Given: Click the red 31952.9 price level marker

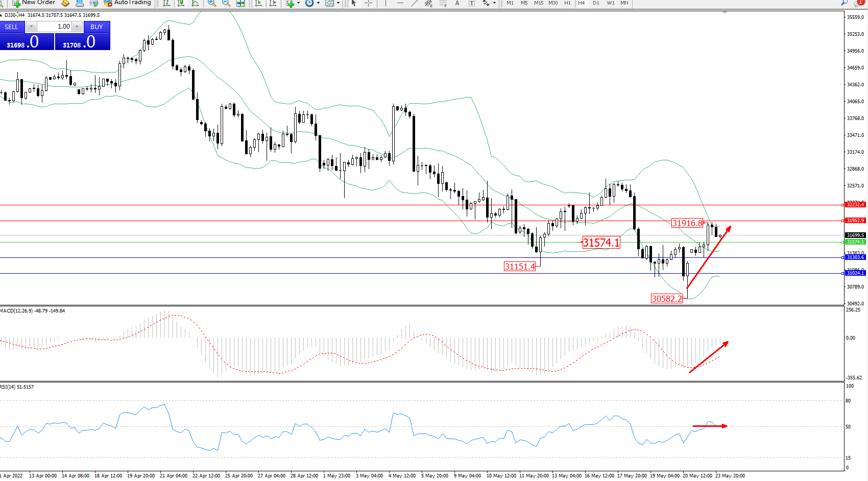Looking at the screenshot, I should pyautogui.click(x=855, y=221).
